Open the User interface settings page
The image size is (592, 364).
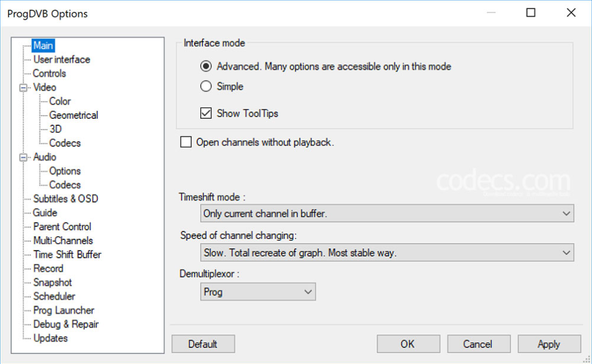pos(61,60)
